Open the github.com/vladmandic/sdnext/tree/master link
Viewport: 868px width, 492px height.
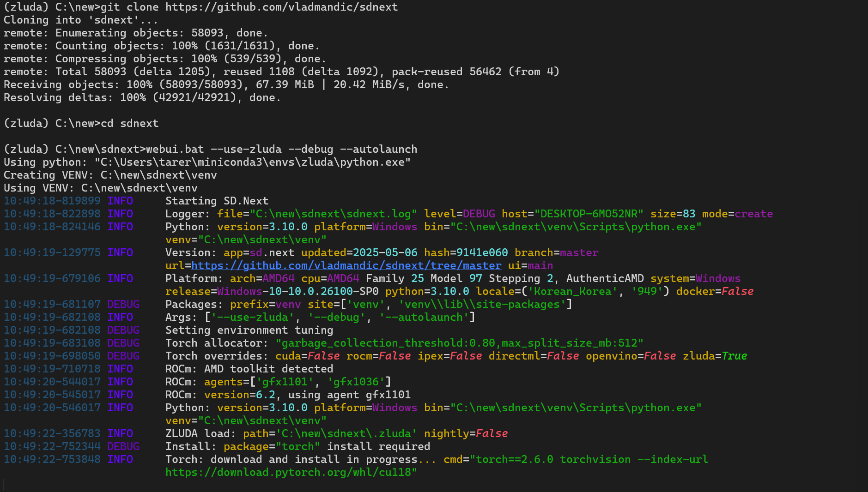tap(346, 266)
